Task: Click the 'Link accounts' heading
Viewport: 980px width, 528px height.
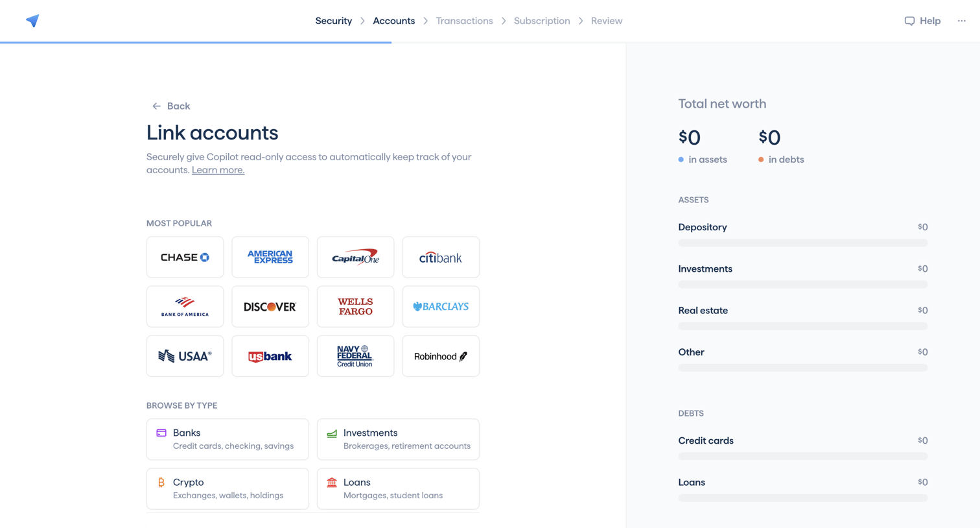Action: click(x=212, y=133)
